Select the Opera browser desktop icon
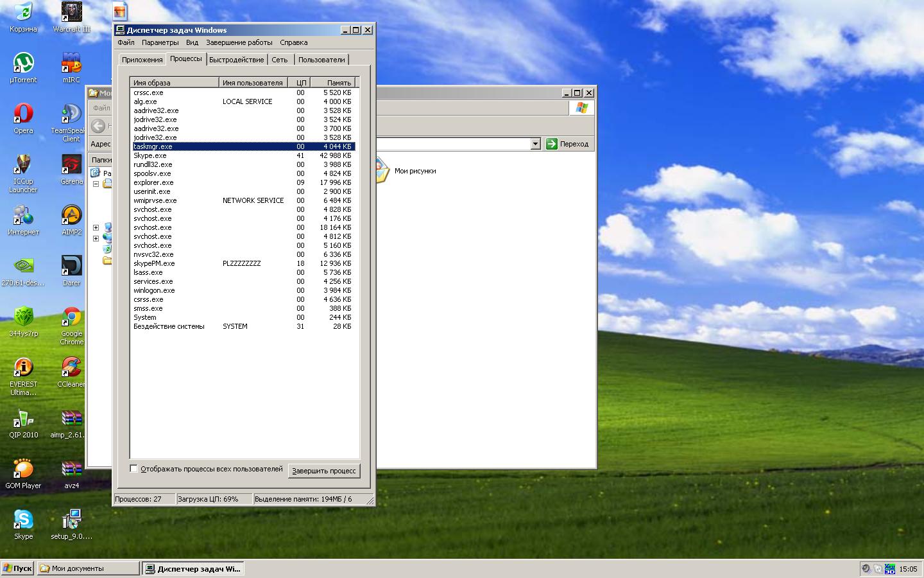The width and height of the screenshot is (924, 578). 24,115
